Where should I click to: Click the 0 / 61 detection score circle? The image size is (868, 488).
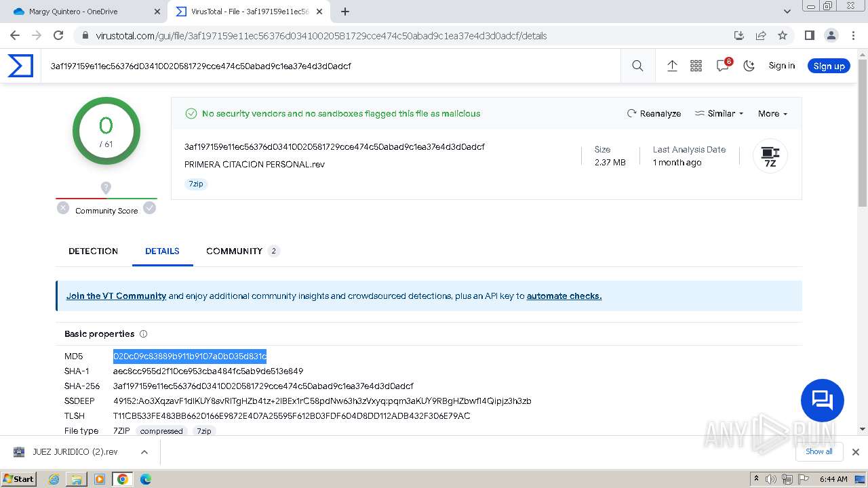[106, 131]
